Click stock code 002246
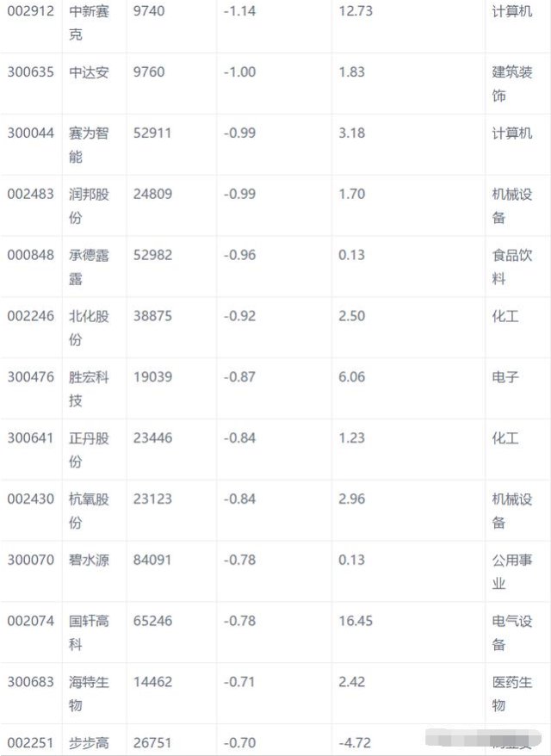This screenshot has height=756, width=551. click(31, 316)
